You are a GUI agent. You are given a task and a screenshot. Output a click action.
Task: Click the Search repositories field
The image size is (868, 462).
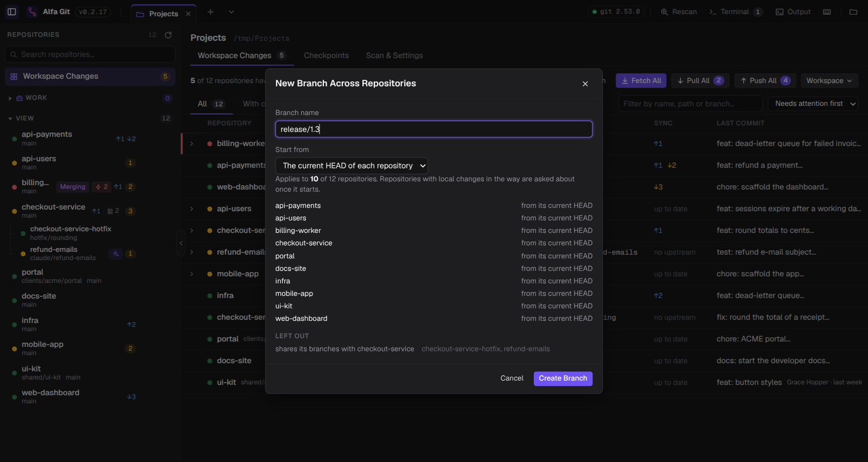90,54
